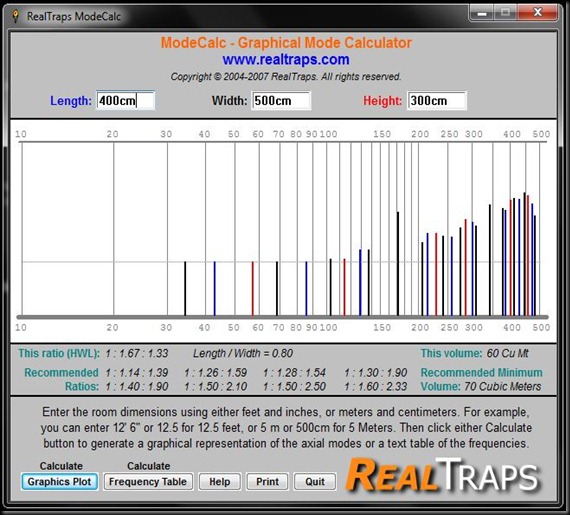This screenshot has width=570, height=515.
Task: Click the '60 Cu Mt' volume value
Action: coord(507,353)
